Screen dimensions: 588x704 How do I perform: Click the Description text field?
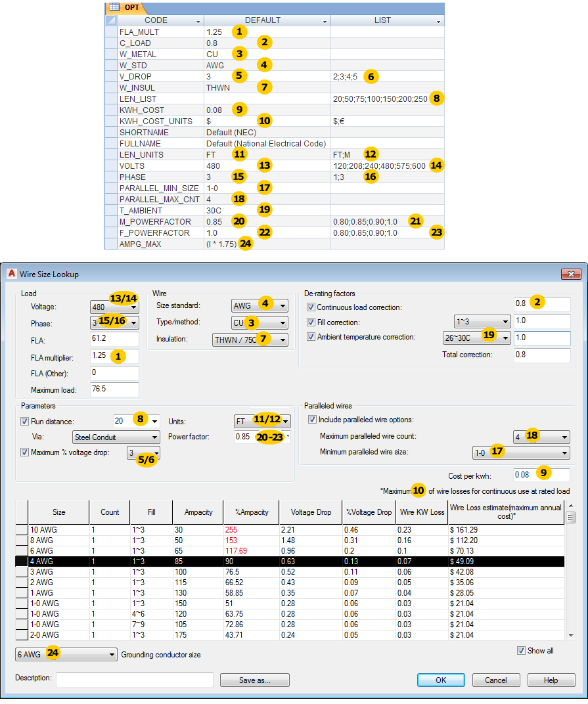click(x=135, y=680)
